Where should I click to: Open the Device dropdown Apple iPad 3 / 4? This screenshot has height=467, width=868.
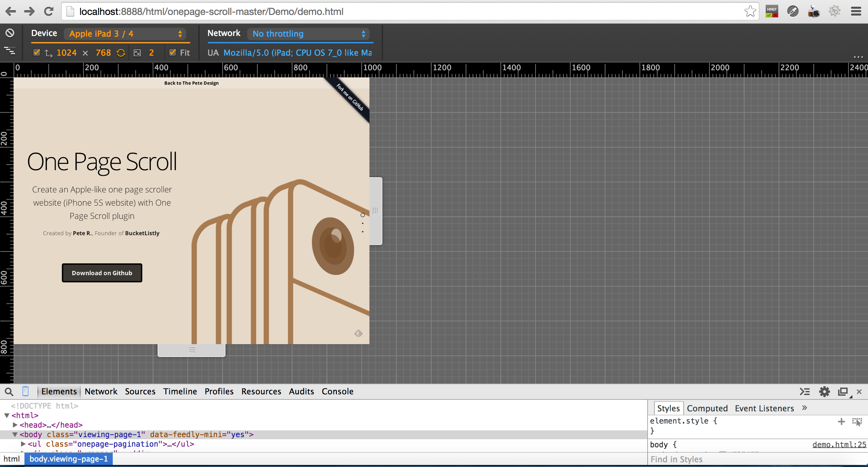point(125,34)
